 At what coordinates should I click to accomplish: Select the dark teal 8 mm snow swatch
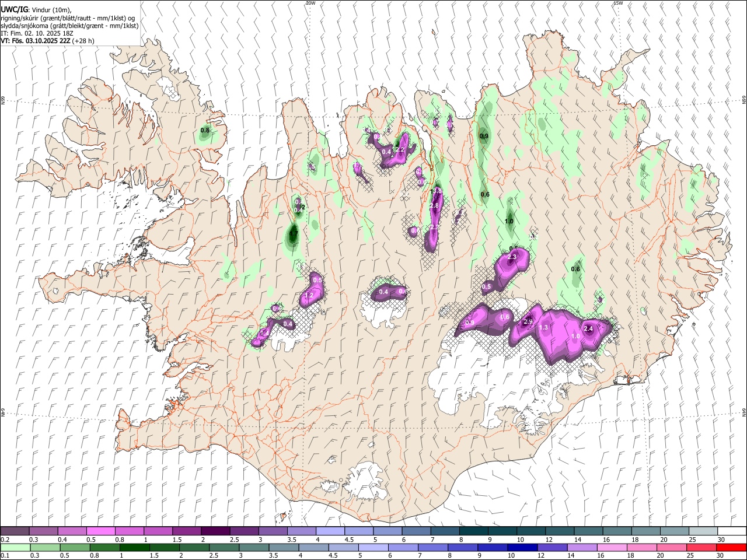[x=473, y=531]
